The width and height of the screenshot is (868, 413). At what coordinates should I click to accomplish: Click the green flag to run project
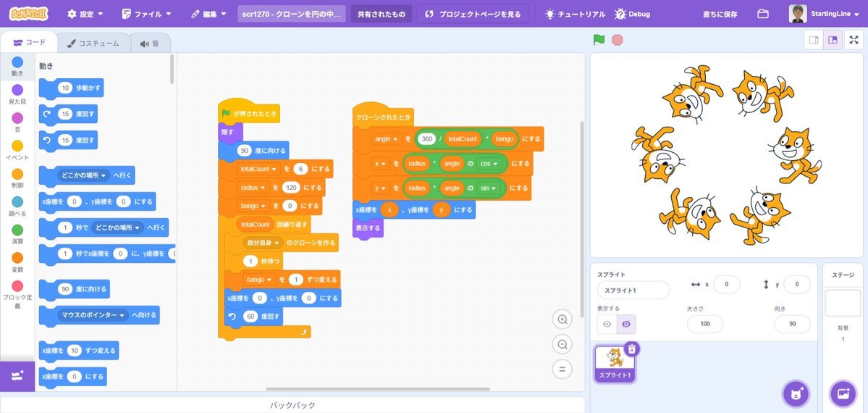coord(599,40)
